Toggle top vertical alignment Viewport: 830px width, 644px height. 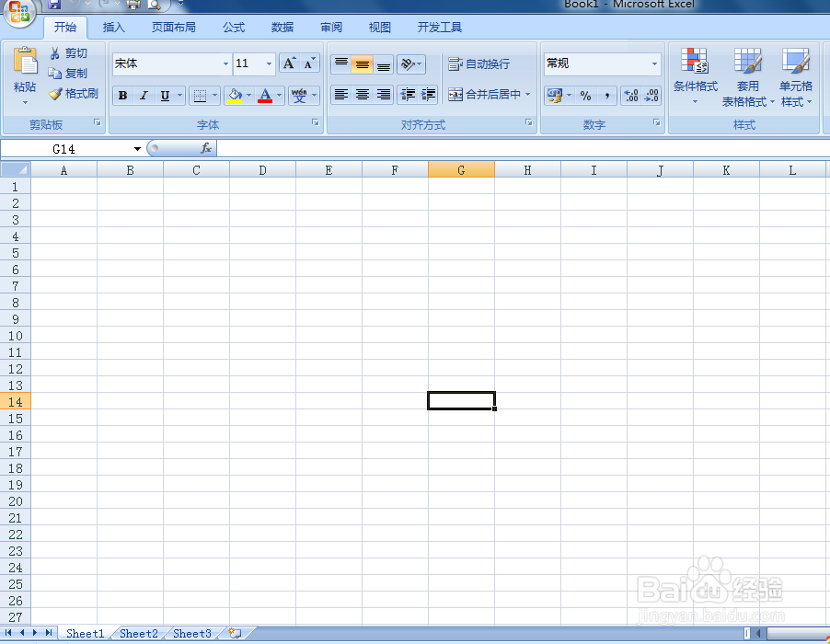(x=340, y=64)
